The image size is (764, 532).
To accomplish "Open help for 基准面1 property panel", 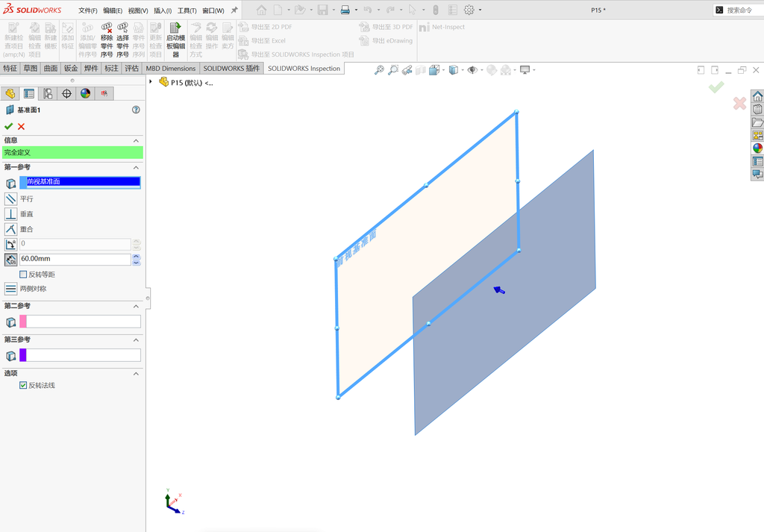I will pos(136,110).
